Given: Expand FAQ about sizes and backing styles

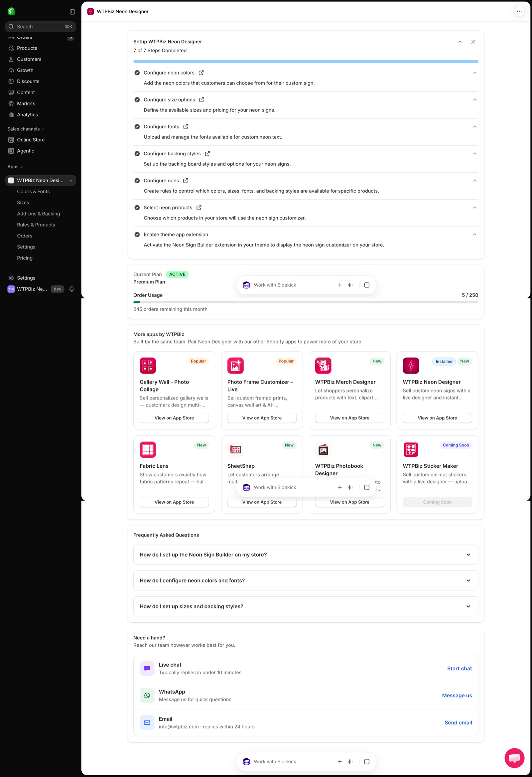Looking at the screenshot, I should pos(306,606).
